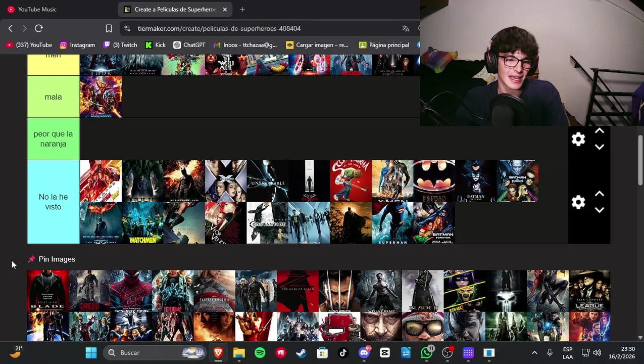
Task: Move 'No la he visto' tier down
Action: coord(600,210)
